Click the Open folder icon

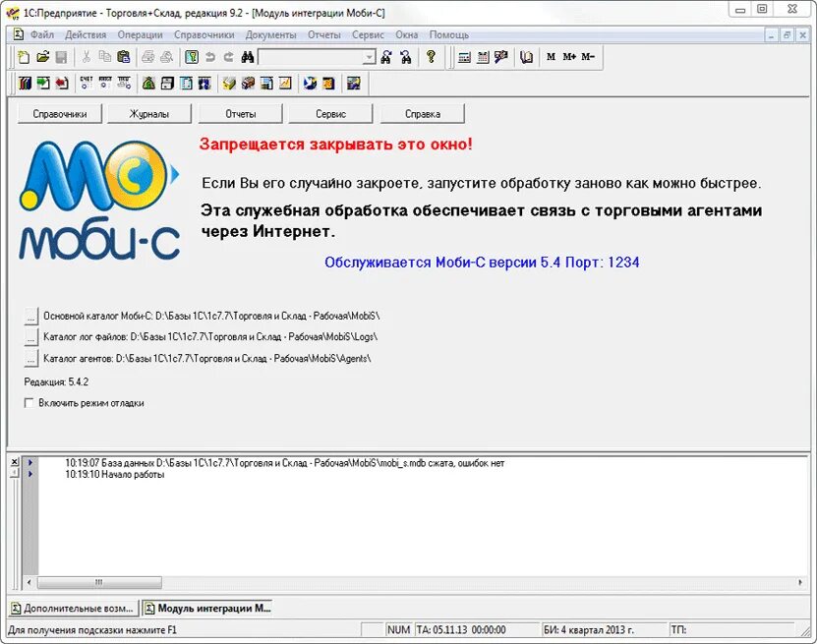42,57
